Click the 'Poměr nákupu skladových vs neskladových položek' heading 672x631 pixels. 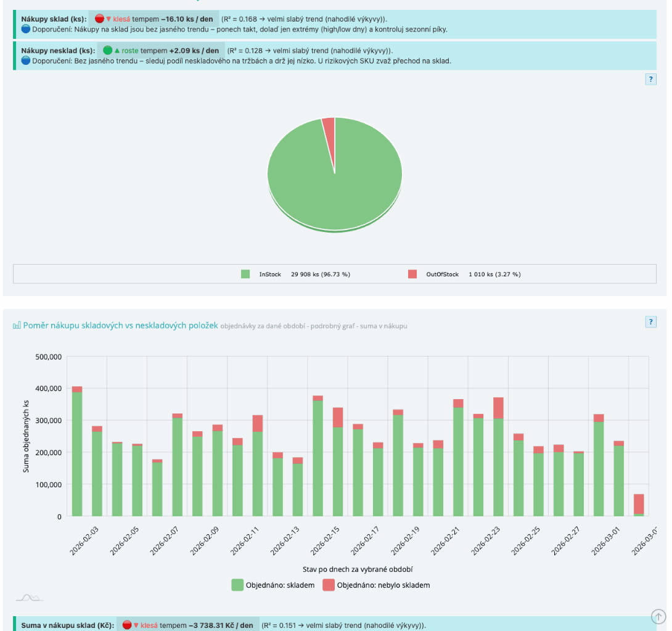(120, 326)
